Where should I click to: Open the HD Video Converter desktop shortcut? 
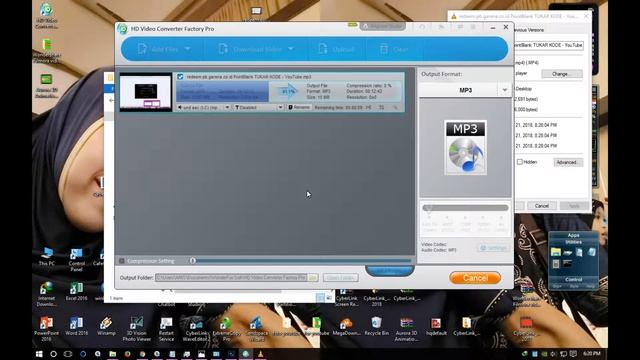46,16
